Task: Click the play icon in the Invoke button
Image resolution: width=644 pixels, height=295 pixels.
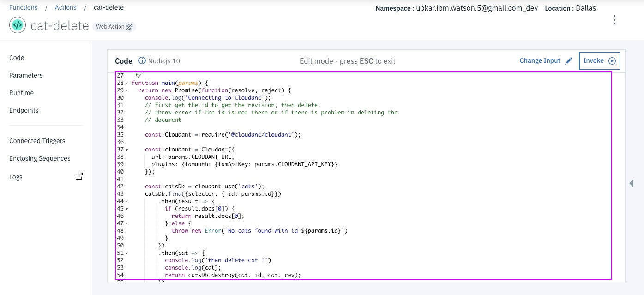Action: click(x=612, y=61)
